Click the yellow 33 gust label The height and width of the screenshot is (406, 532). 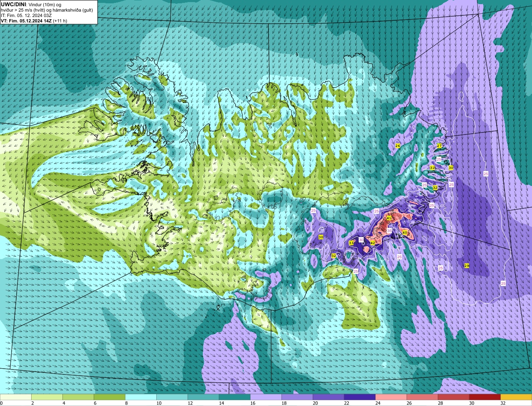pyautogui.click(x=351, y=243)
